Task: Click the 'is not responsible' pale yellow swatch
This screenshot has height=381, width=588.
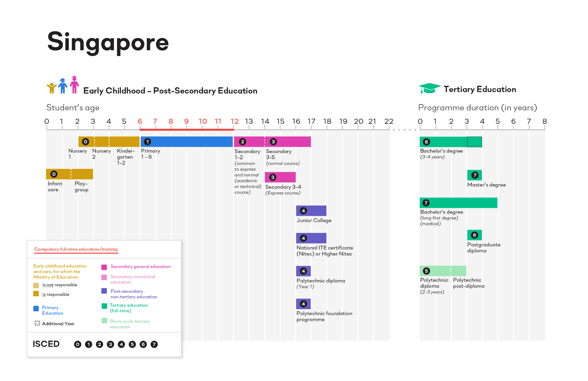Action: coord(36,286)
